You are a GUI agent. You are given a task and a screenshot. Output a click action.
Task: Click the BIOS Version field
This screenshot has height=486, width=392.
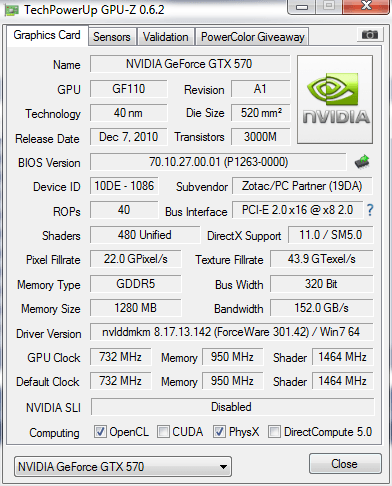pyautogui.click(x=218, y=162)
